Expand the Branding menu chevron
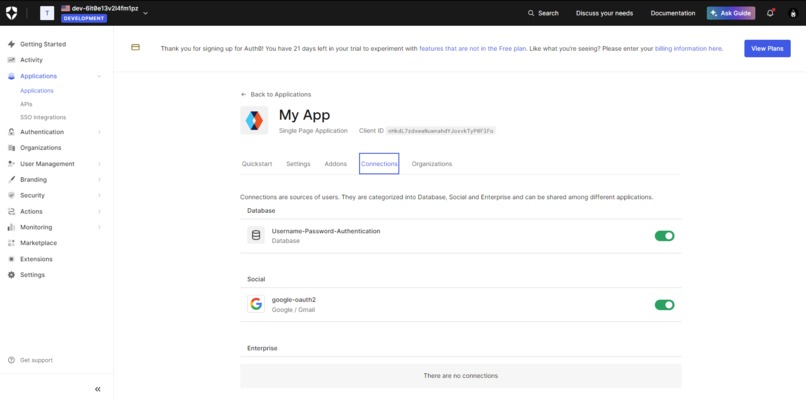This screenshot has width=806, height=401. (99, 180)
